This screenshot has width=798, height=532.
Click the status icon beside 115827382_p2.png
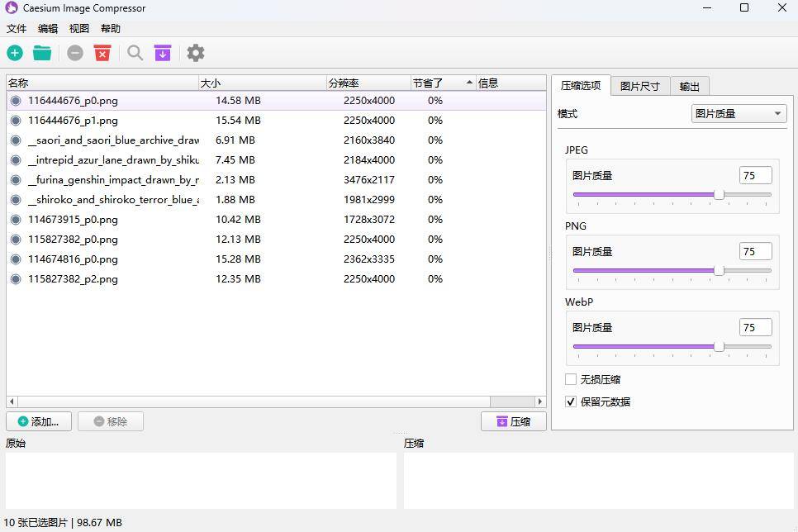16,279
